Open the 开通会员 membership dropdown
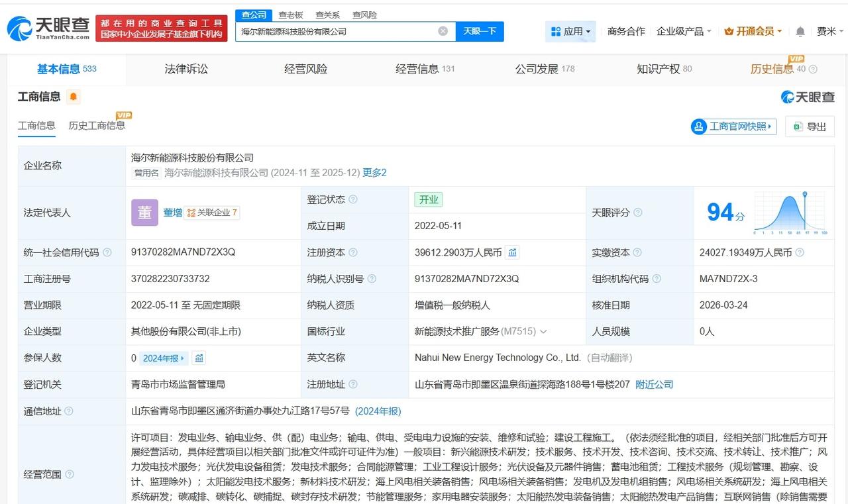This screenshot has width=848, height=504. [753, 31]
